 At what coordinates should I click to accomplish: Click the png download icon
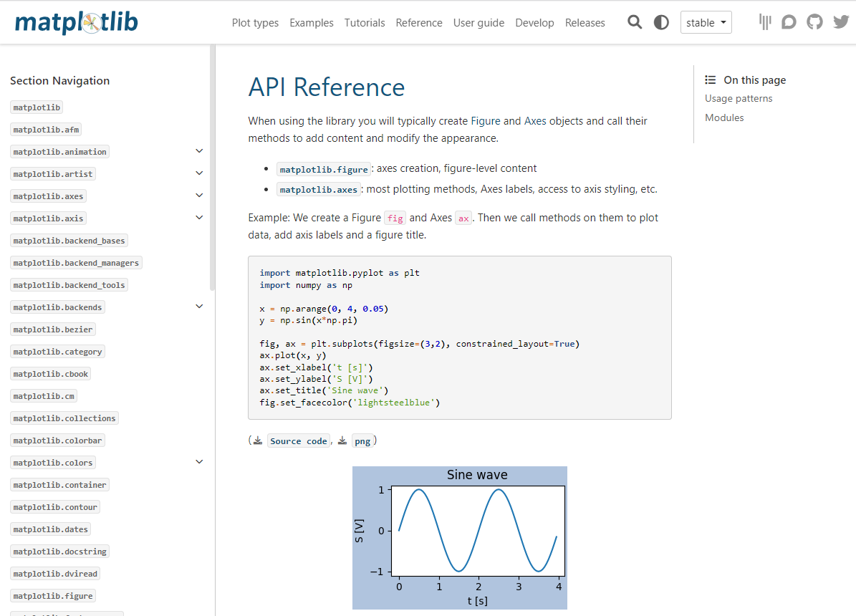click(x=342, y=441)
